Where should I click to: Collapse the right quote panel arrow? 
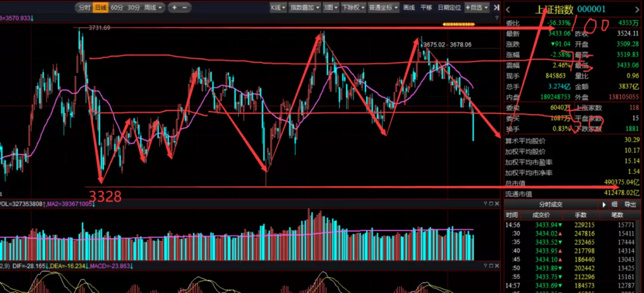496,7
